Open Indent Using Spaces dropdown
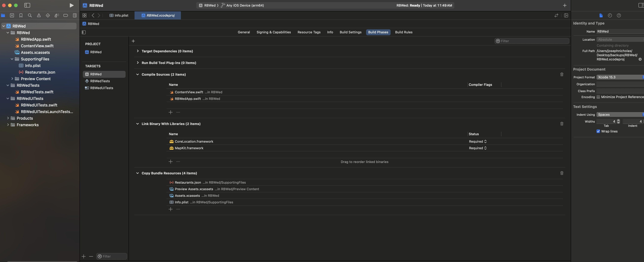644x262 pixels. 620,115
